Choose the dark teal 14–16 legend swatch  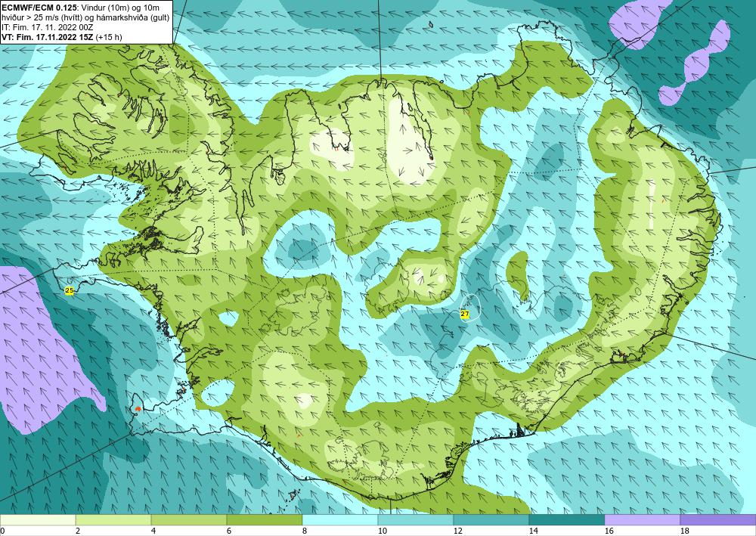coord(567,520)
